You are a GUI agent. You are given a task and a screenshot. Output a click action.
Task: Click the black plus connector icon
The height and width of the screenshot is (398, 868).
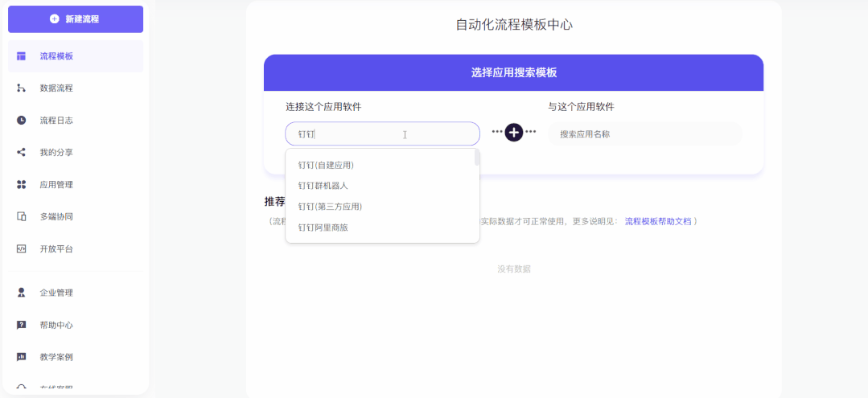[x=514, y=133]
